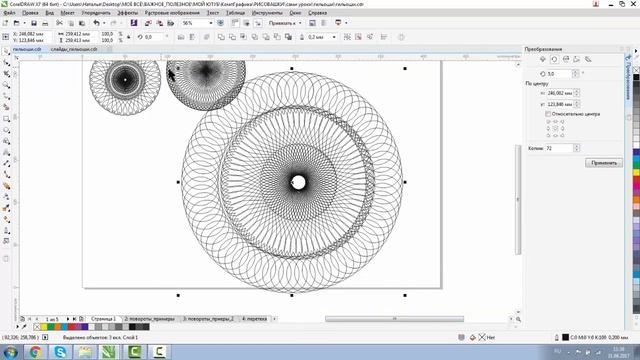
Task: Select the Ellipse tool in the toolbox
Action: [x=6, y=130]
